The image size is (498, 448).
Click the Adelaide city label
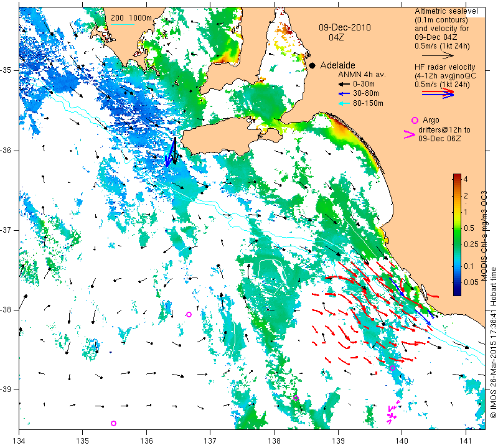click(337, 65)
